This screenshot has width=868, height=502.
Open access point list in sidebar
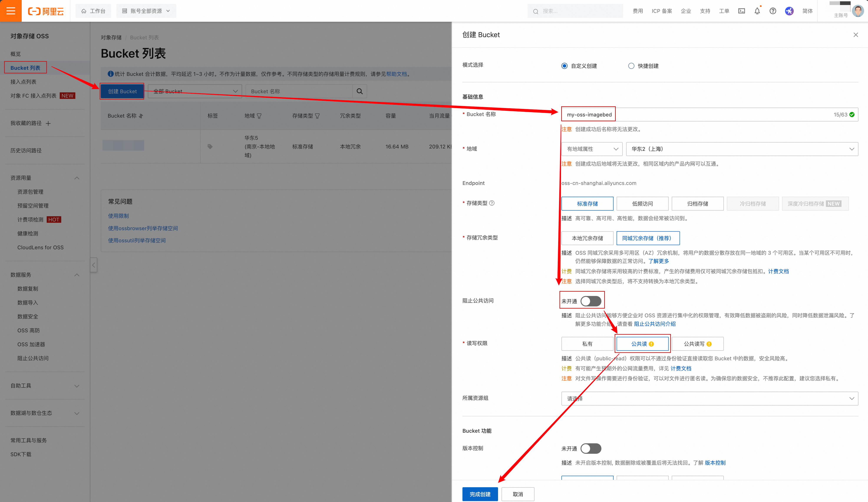23,82
